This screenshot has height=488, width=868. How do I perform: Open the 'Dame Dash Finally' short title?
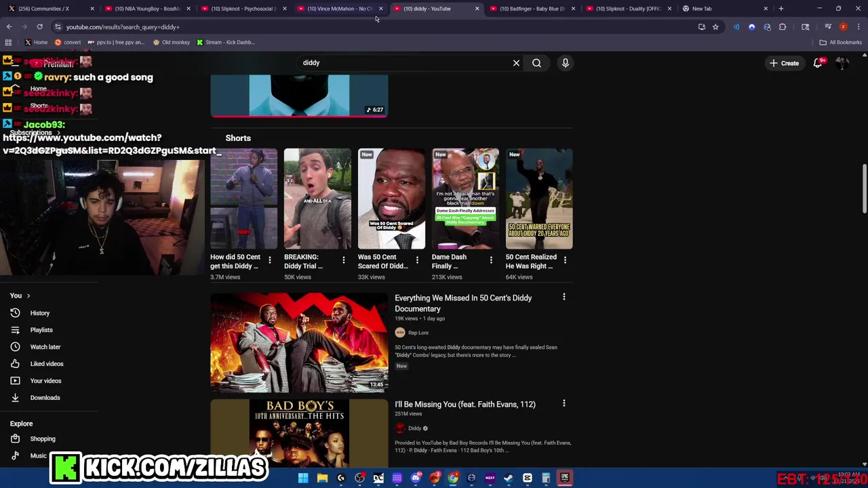(450, 262)
